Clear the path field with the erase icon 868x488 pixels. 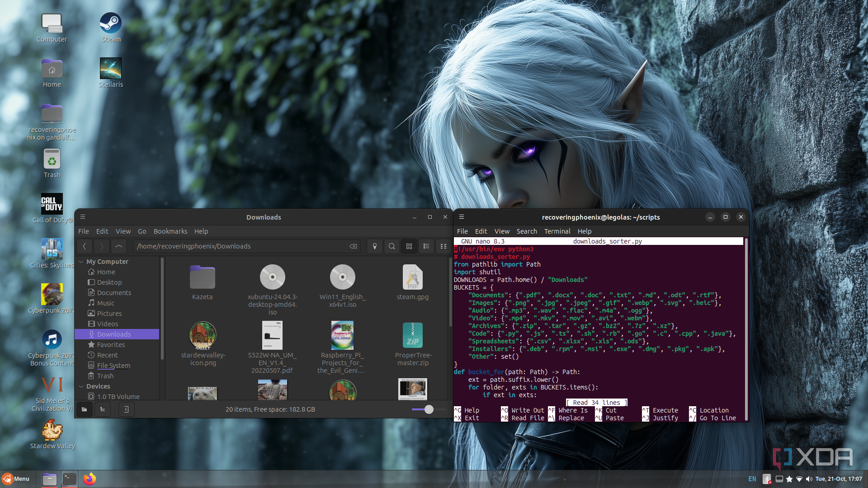coord(353,246)
